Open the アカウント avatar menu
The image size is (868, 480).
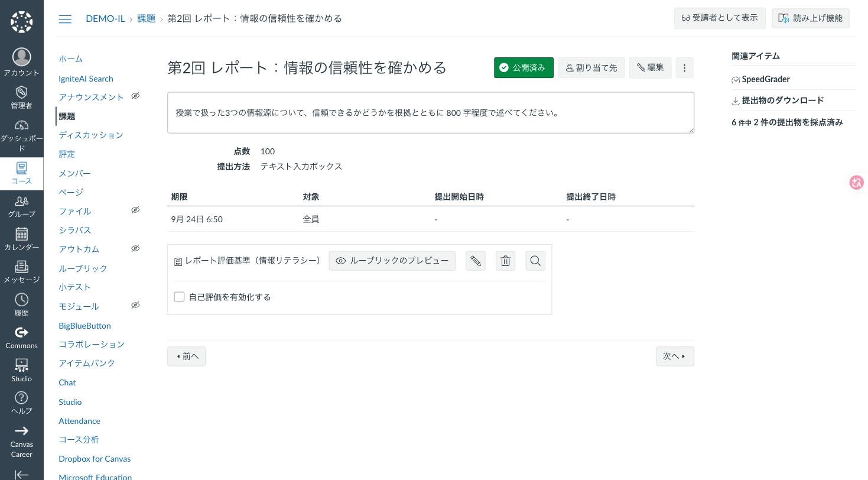click(x=21, y=62)
